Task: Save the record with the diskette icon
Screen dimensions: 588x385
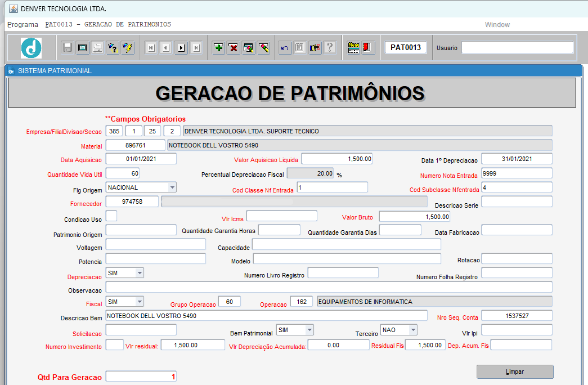Action: click(66, 47)
